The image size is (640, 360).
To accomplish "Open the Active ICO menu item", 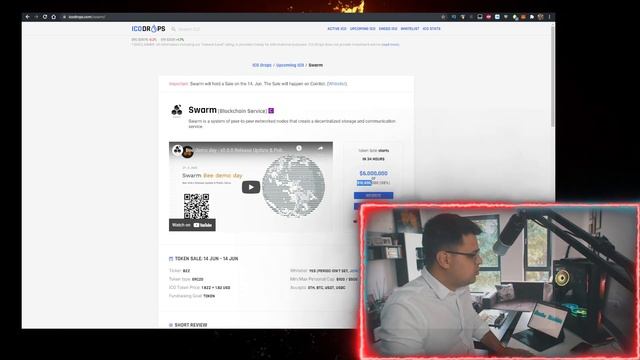I will 337,29.
